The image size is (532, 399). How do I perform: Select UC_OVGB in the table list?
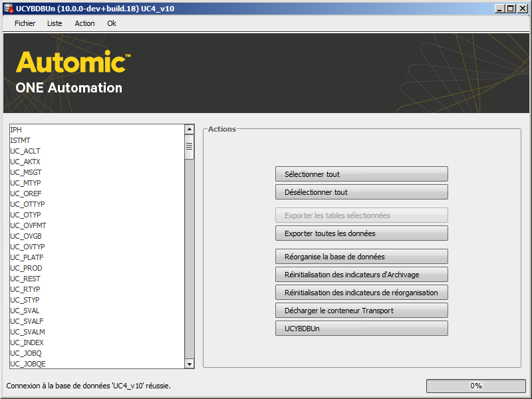(x=97, y=236)
